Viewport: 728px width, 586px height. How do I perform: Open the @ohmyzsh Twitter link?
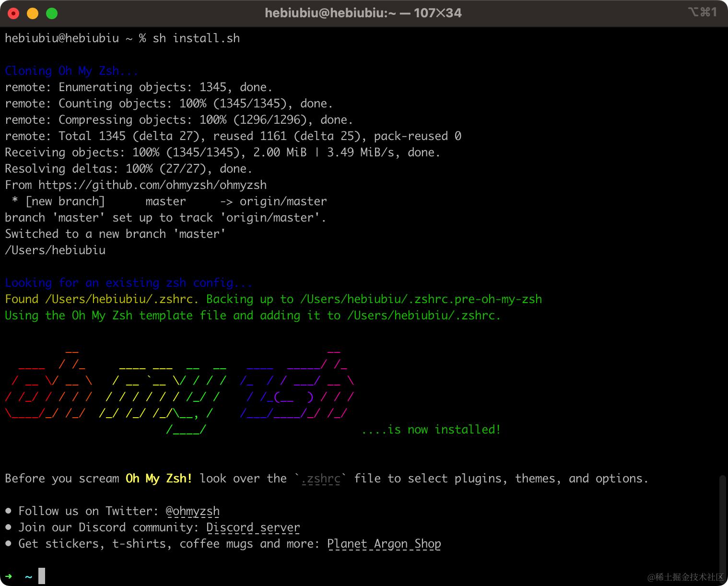click(193, 512)
